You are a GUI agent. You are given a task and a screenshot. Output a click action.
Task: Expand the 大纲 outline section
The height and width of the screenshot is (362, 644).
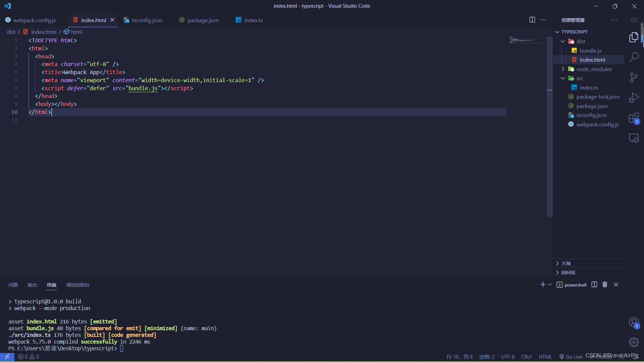(x=589, y=263)
